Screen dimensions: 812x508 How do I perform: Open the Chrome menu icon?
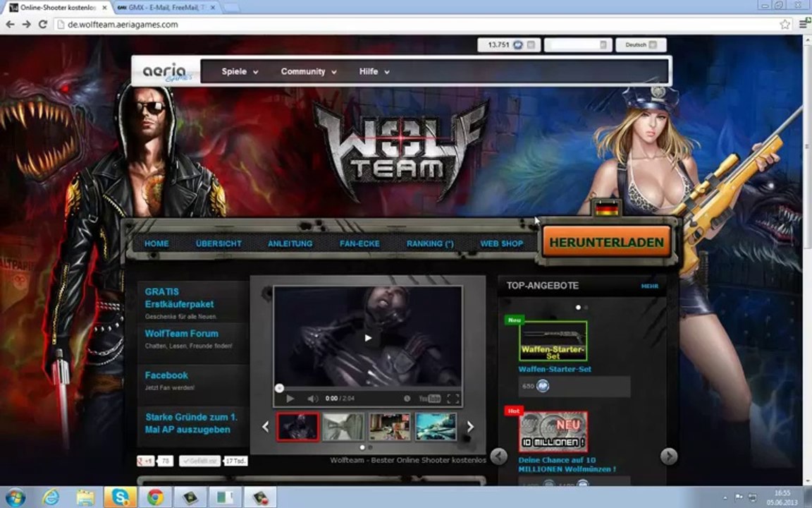(804, 24)
